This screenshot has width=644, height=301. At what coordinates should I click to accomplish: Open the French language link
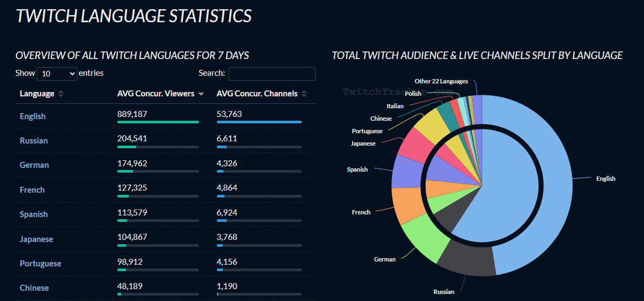[32, 190]
